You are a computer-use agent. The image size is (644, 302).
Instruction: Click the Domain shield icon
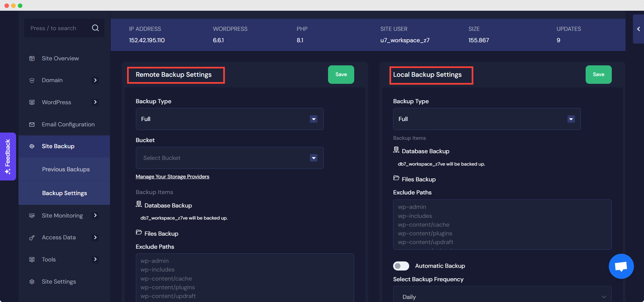point(32,80)
